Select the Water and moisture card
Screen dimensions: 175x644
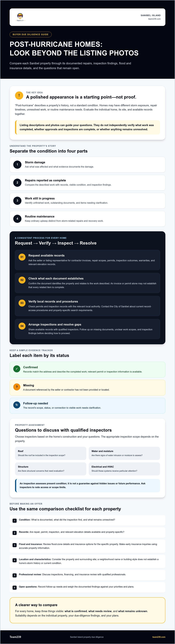pos(124,453)
